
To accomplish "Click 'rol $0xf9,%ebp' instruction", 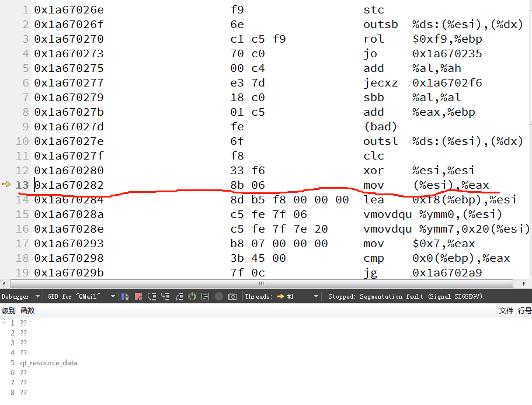I will [x=423, y=39].
